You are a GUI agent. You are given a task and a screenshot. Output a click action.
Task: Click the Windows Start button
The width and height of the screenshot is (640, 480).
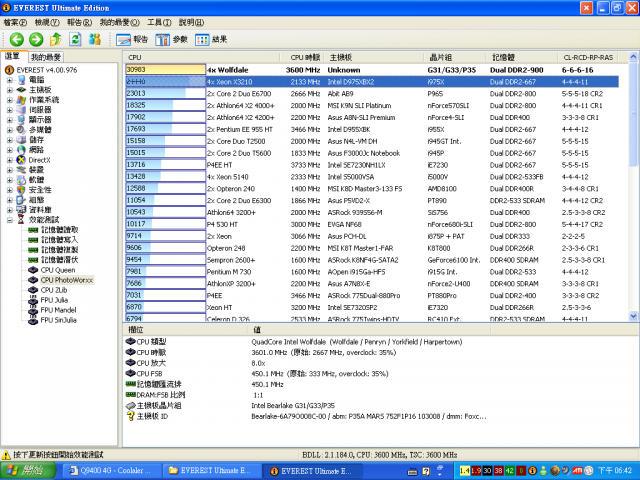(28, 471)
